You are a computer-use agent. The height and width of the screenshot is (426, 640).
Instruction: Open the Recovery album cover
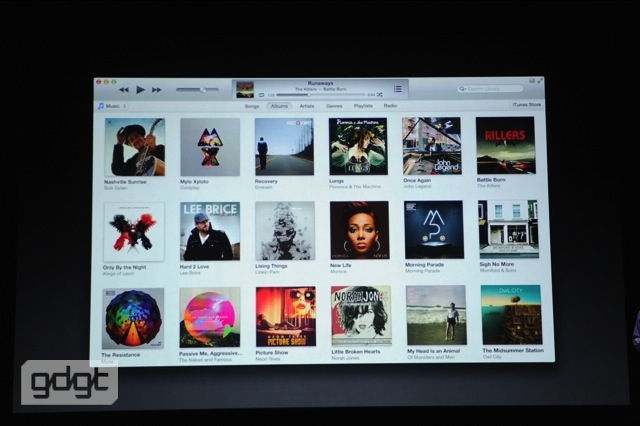284,146
